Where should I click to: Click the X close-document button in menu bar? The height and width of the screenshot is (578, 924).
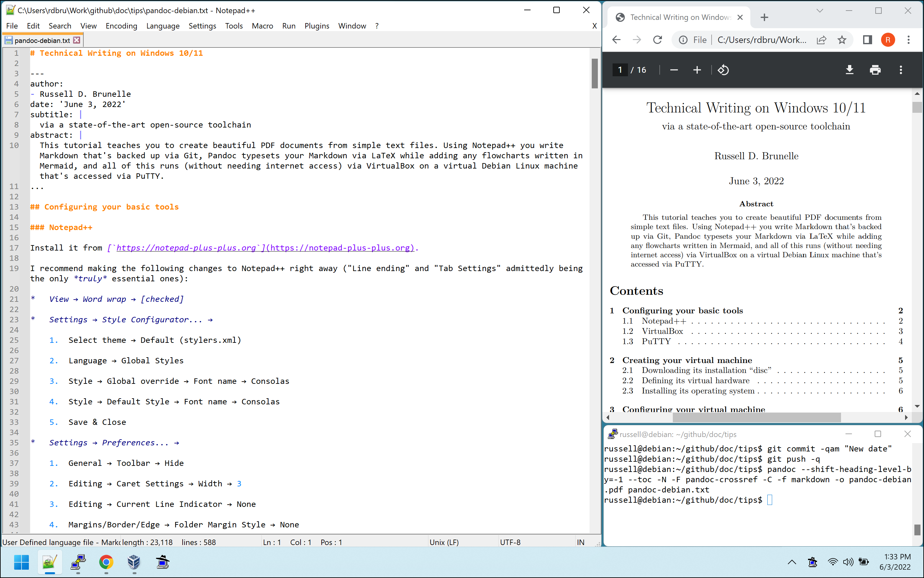[594, 26]
